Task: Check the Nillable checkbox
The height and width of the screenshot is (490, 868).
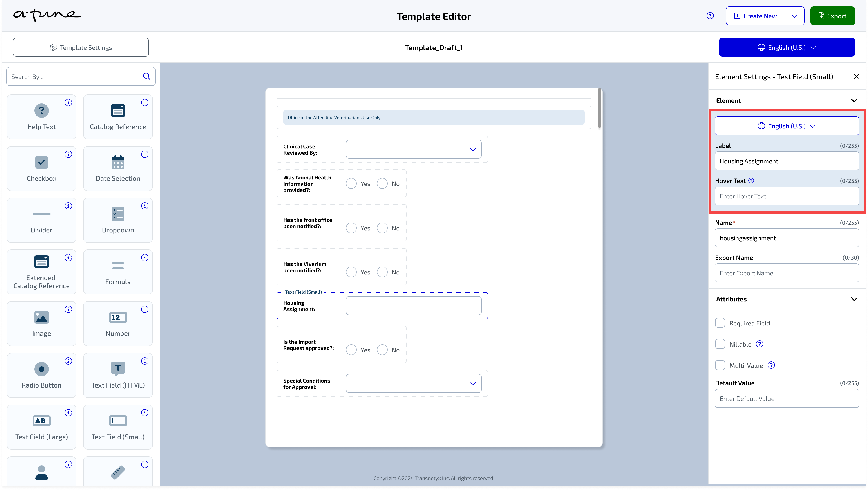Action: click(x=720, y=344)
